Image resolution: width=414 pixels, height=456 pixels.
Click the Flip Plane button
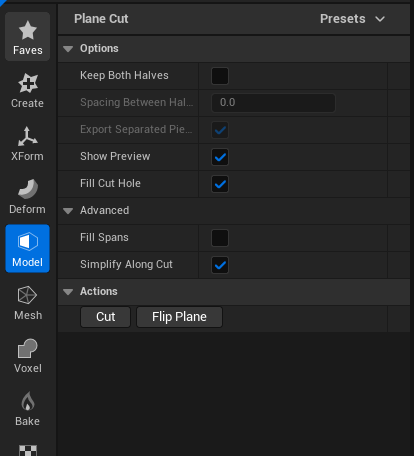[179, 317]
